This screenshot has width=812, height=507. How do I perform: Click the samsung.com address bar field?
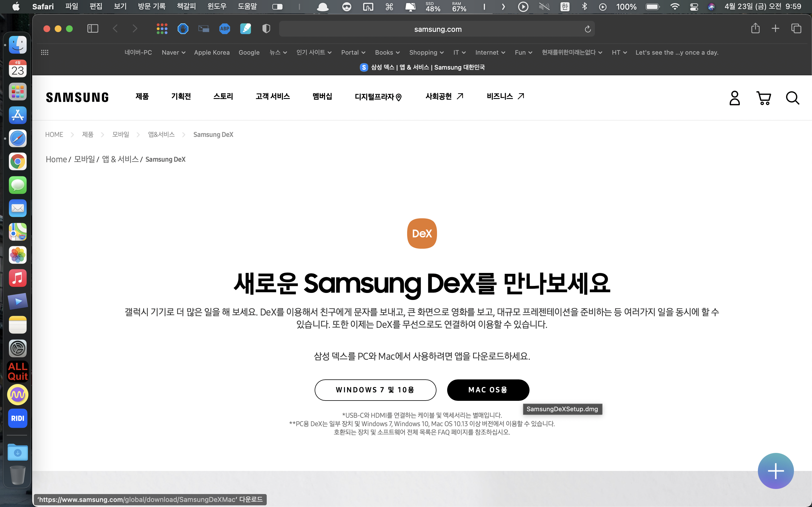coord(438,29)
